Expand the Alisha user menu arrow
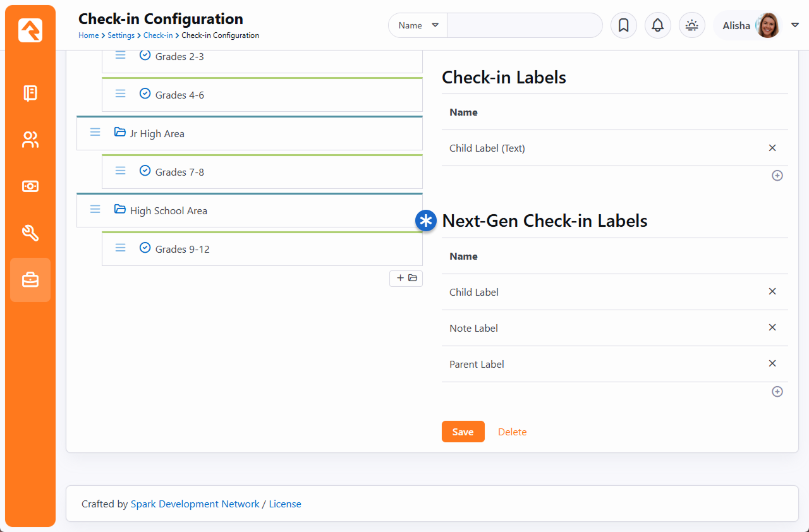The height and width of the screenshot is (532, 809). 795,25
